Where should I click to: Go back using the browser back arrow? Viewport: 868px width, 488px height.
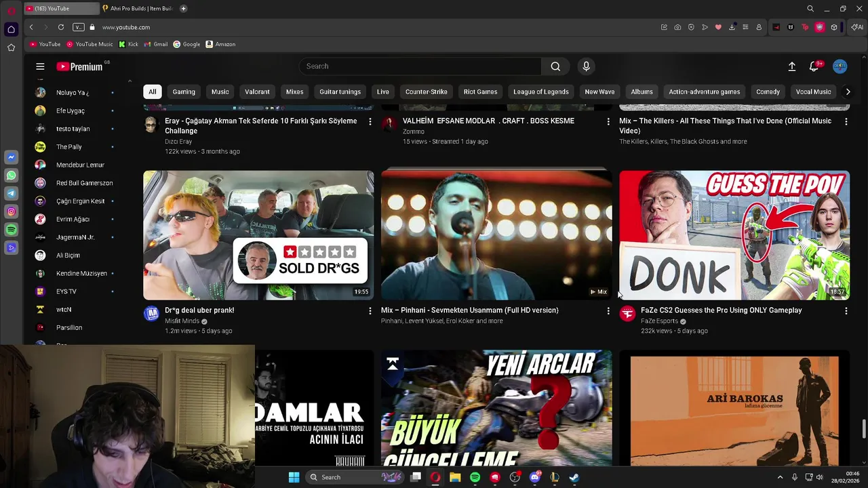[x=31, y=27]
